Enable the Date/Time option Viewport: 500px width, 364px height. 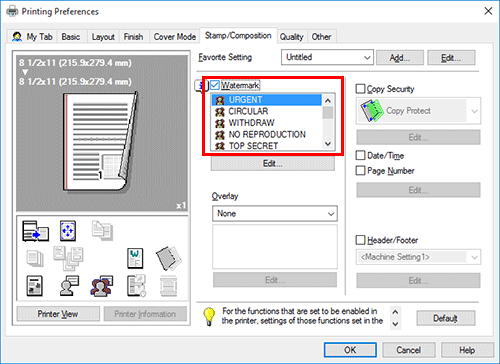[x=360, y=155]
